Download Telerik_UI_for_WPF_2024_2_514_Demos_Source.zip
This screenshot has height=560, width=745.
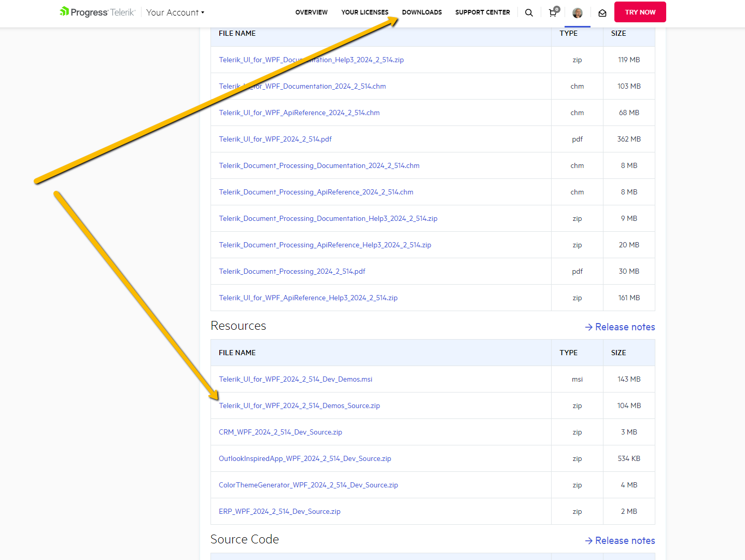pyautogui.click(x=299, y=406)
